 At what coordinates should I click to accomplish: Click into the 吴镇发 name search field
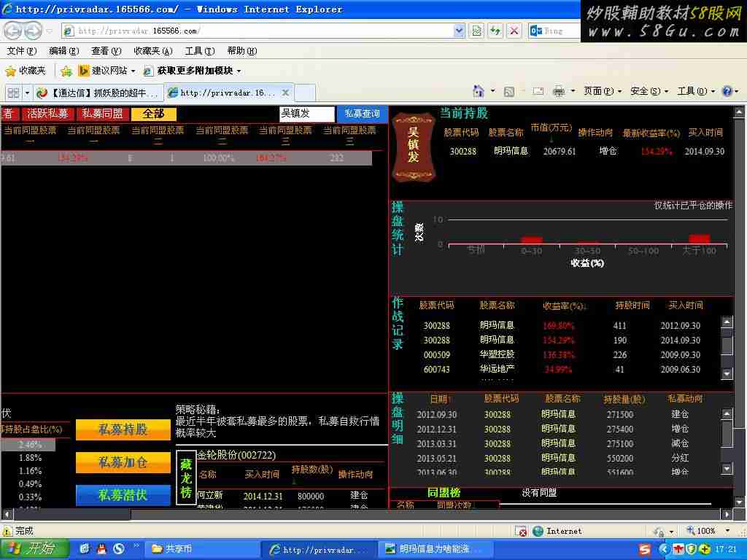[x=307, y=114]
